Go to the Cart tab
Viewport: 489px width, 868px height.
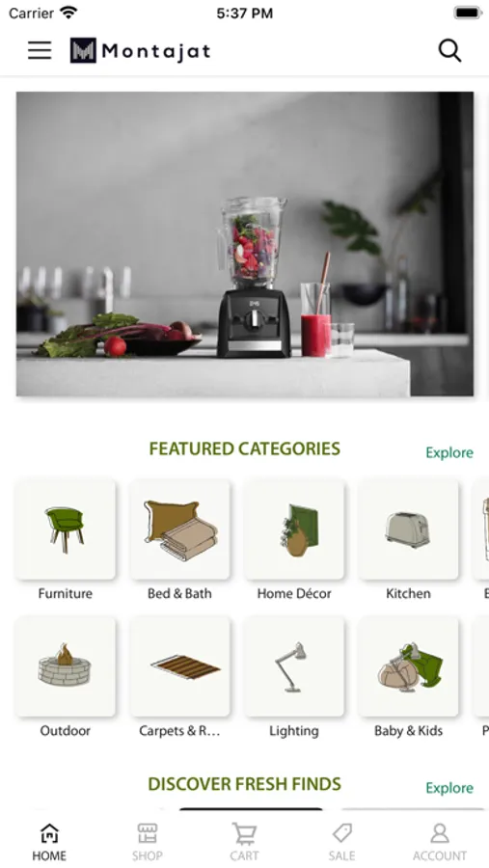click(x=244, y=842)
